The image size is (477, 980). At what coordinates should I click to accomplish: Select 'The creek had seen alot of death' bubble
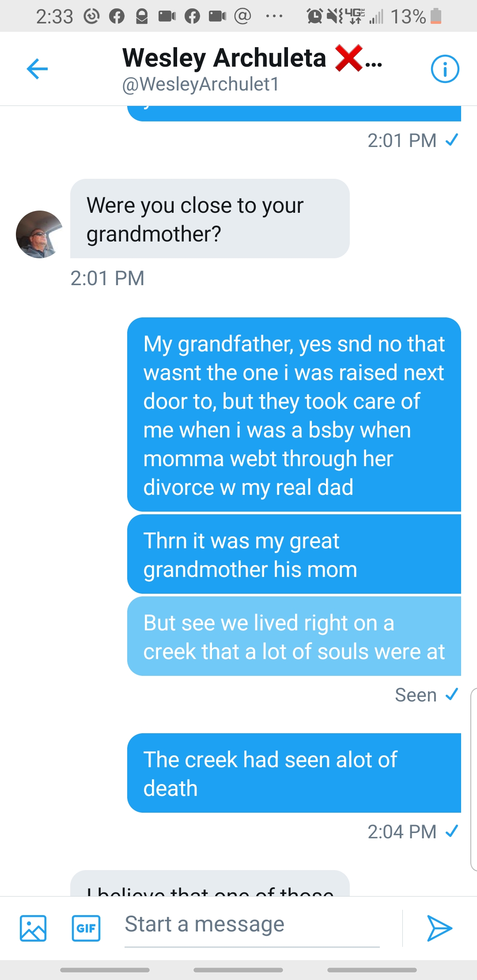[294, 773]
